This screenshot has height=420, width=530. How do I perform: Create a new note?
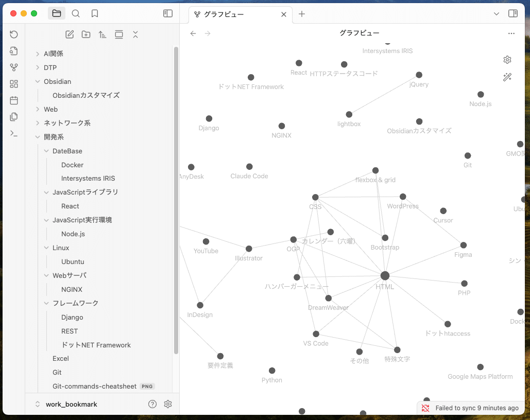pyautogui.click(x=70, y=34)
